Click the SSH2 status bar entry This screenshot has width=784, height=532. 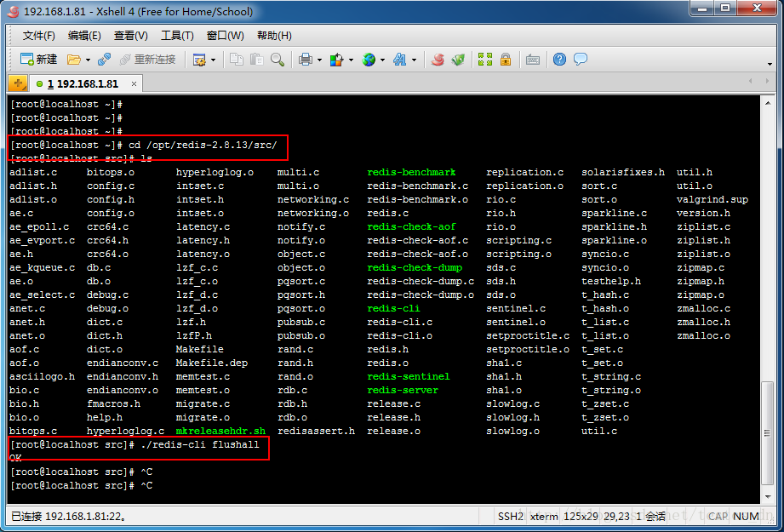pyautogui.click(x=511, y=516)
